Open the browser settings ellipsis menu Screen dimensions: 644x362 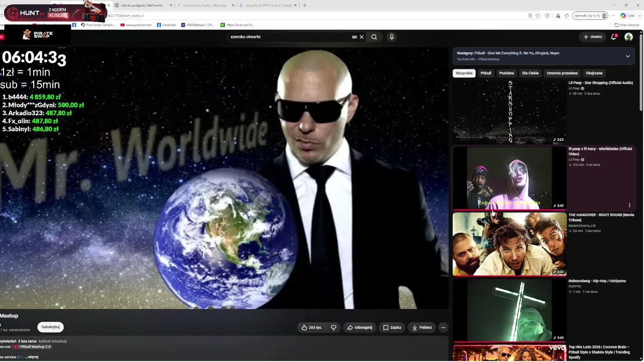tap(613, 16)
